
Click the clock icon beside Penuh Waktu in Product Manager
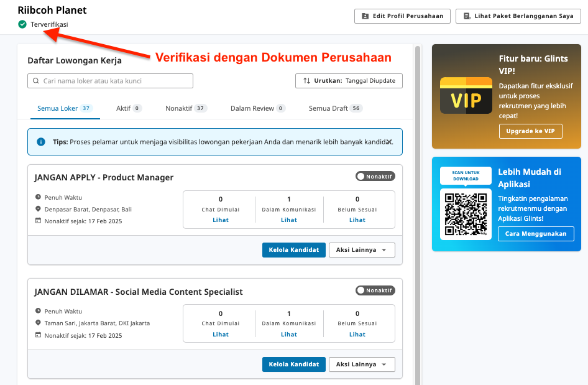pos(38,197)
